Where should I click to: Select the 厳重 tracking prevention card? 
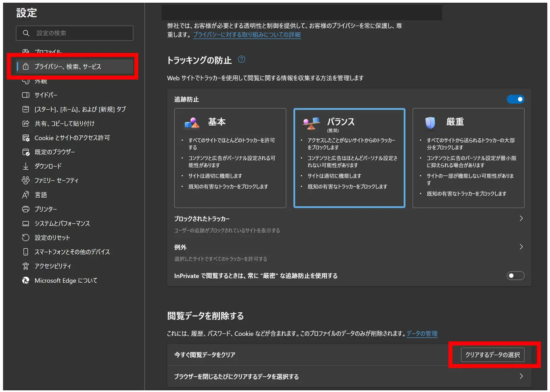click(468, 158)
